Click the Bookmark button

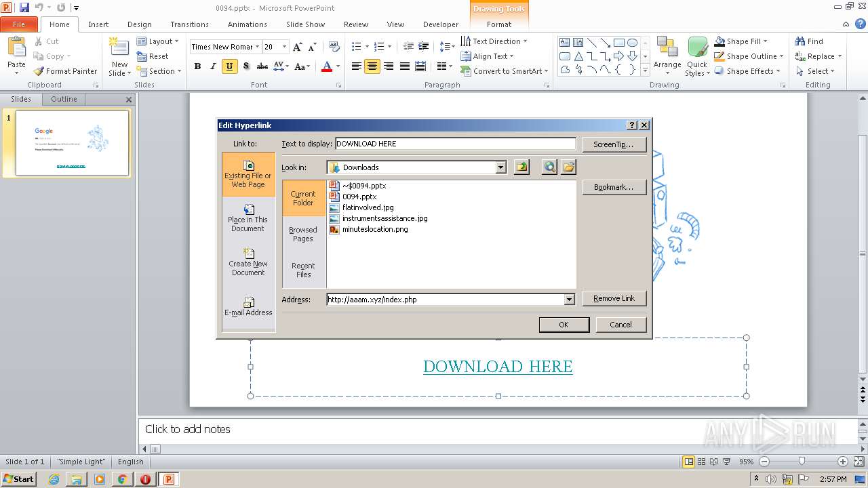point(614,187)
